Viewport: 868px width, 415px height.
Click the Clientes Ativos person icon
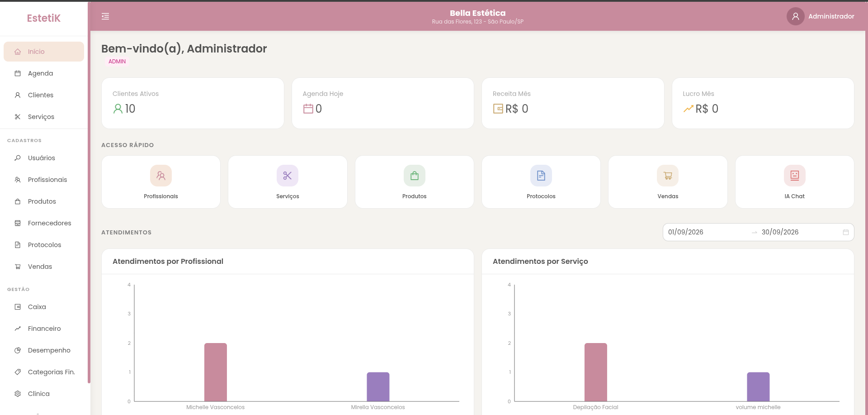coord(118,109)
